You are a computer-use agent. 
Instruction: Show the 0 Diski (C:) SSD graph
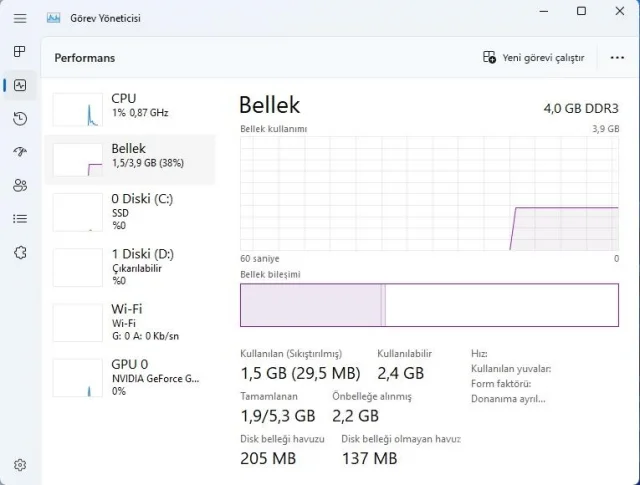(130, 212)
